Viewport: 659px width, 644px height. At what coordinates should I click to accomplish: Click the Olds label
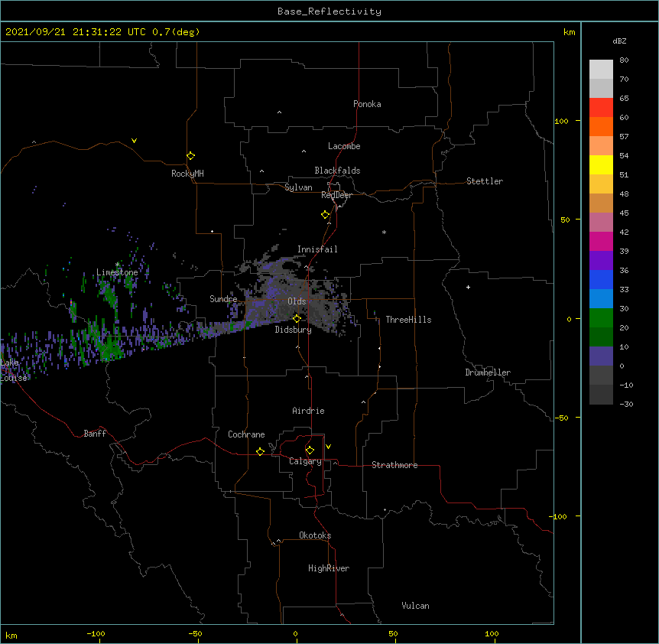pyautogui.click(x=297, y=301)
